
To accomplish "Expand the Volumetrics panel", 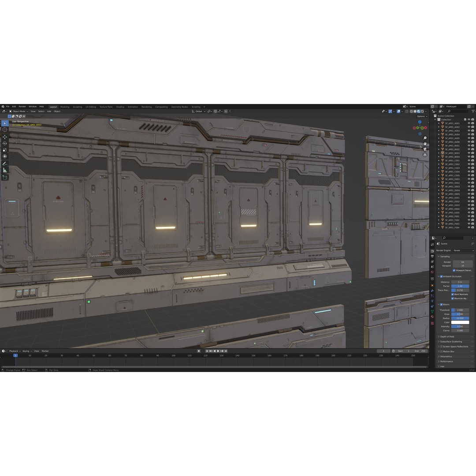I will pos(446,357).
